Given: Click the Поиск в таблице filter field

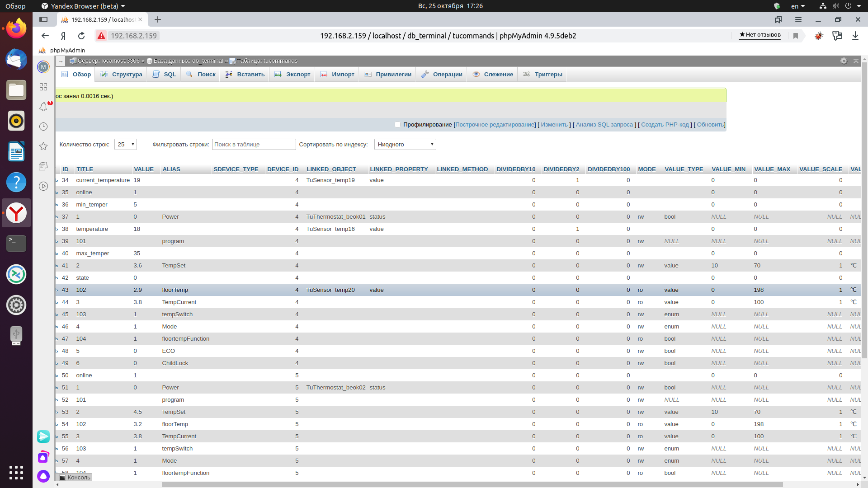Looking at the screenshot, I should [254, 145].
